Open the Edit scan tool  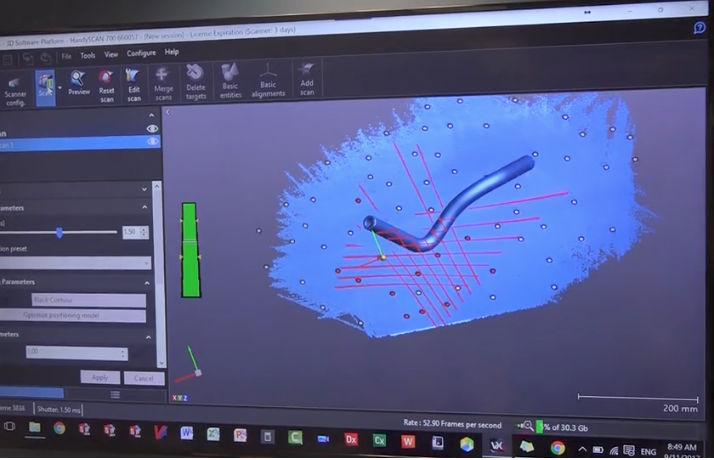tap(133, 85)
